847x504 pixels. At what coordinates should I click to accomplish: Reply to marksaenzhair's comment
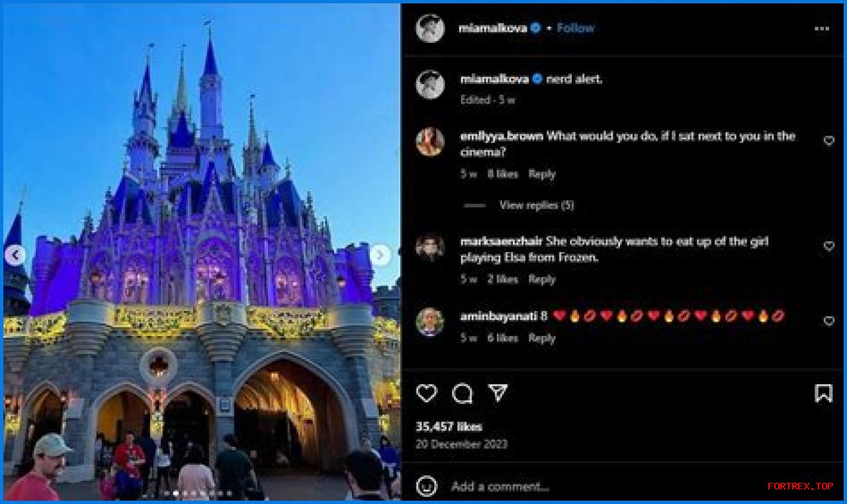[x=541, y=279]
